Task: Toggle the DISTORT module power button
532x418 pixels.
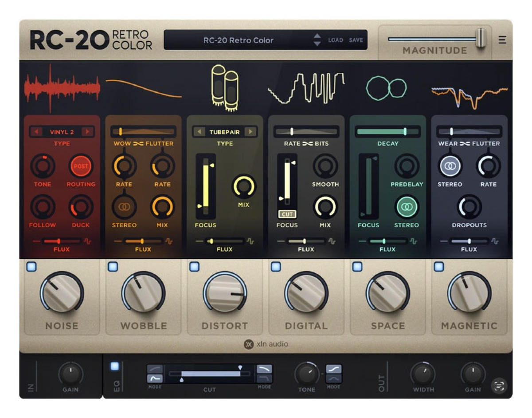Action: click(x=194, y=266)
